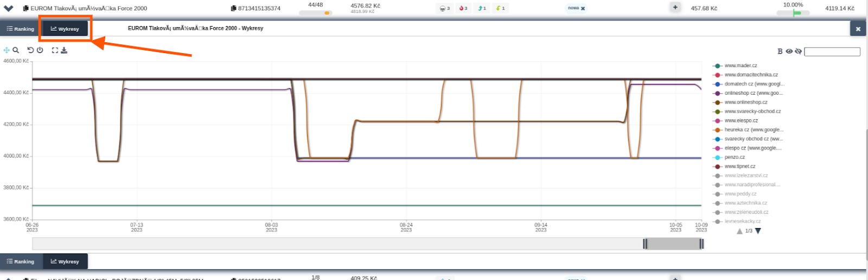Remove the 'nowa' tag

point(583,9)
